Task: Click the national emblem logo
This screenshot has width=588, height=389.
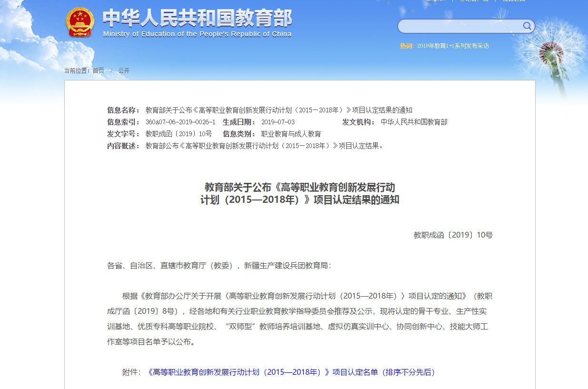Action: (80, 22)
